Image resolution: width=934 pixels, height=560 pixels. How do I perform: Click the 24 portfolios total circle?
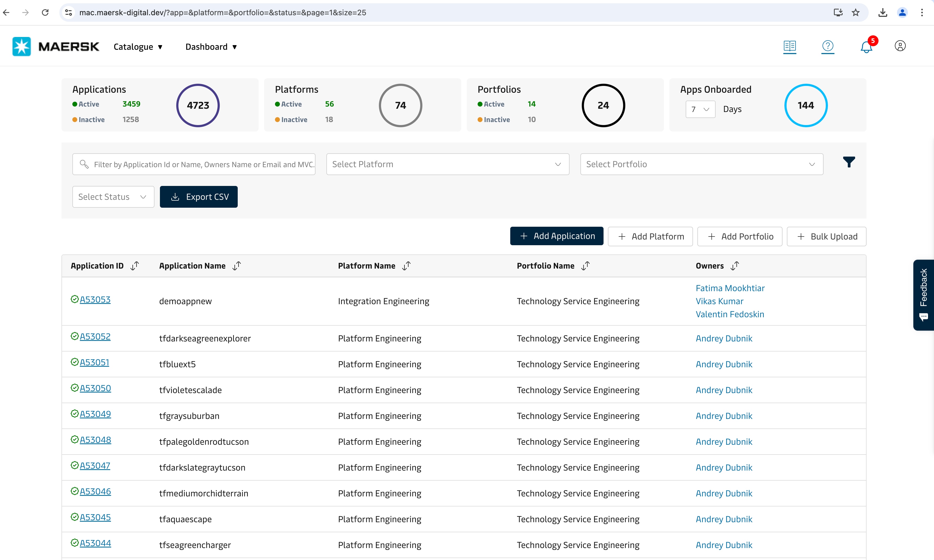tap(603, 105)
